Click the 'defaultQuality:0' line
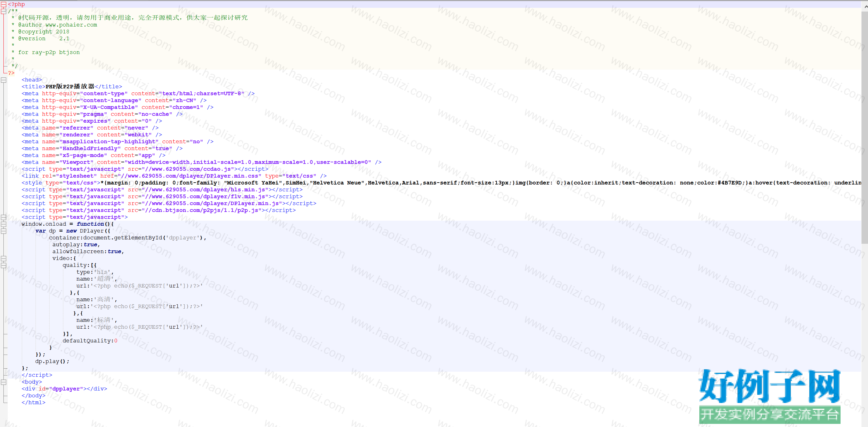Viewport: 868px width, 427px height. click(x=90, y=341)
